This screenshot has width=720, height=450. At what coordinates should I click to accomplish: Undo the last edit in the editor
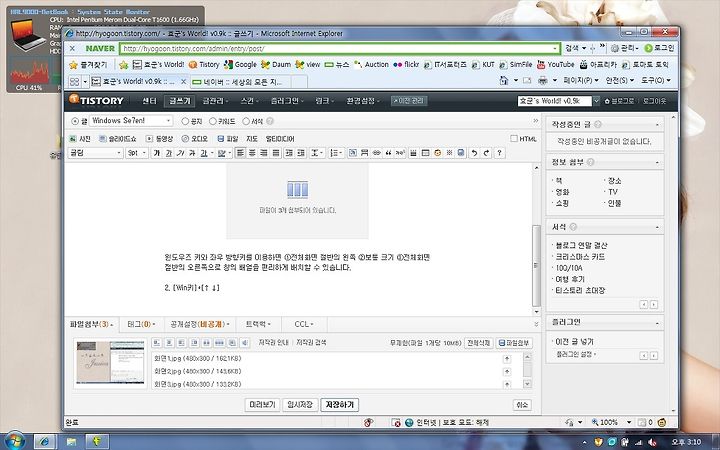click(474, 153)
